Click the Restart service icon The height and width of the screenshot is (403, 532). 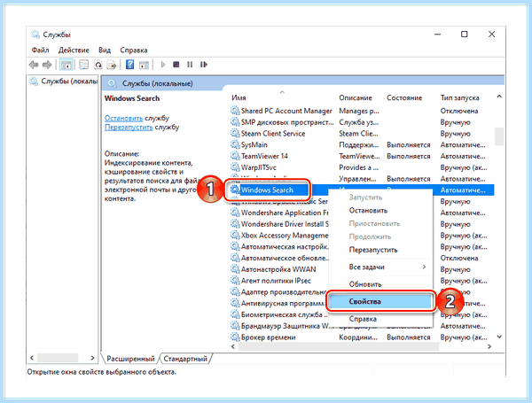tap(204, 65)
